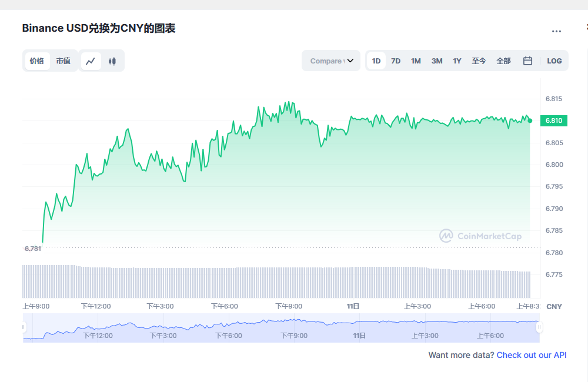
Task: Toggle LOG scale on the chart
Action: [x=554, y=61]
